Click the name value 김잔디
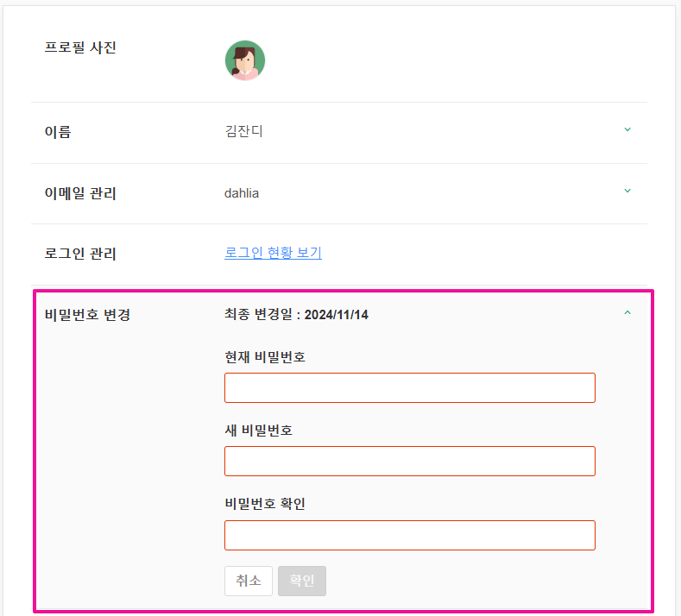This screenshot has height=616, width=681. [243, 132]
